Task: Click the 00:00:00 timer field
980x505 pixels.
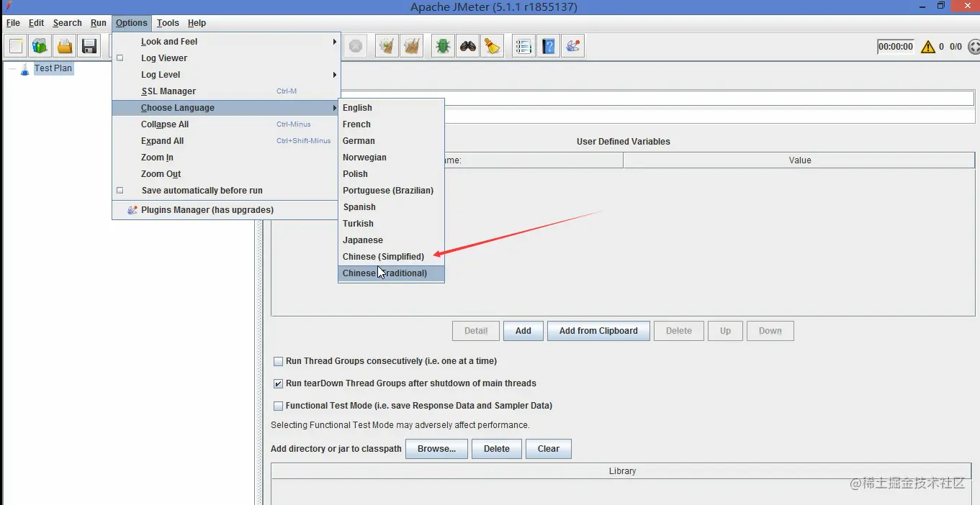Action: (896, 47)
